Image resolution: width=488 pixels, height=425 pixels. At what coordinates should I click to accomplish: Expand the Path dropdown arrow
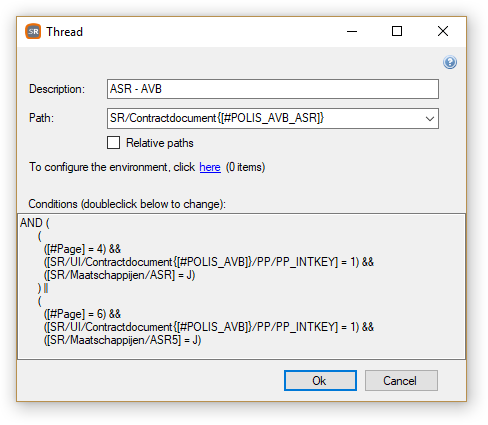pyautogui.click(x=430, y=118)
